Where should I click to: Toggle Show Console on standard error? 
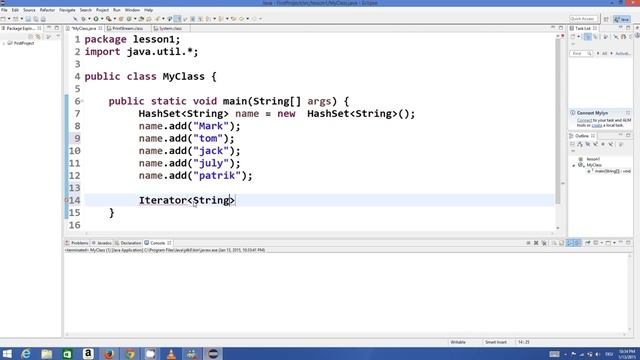pos(578,243)
